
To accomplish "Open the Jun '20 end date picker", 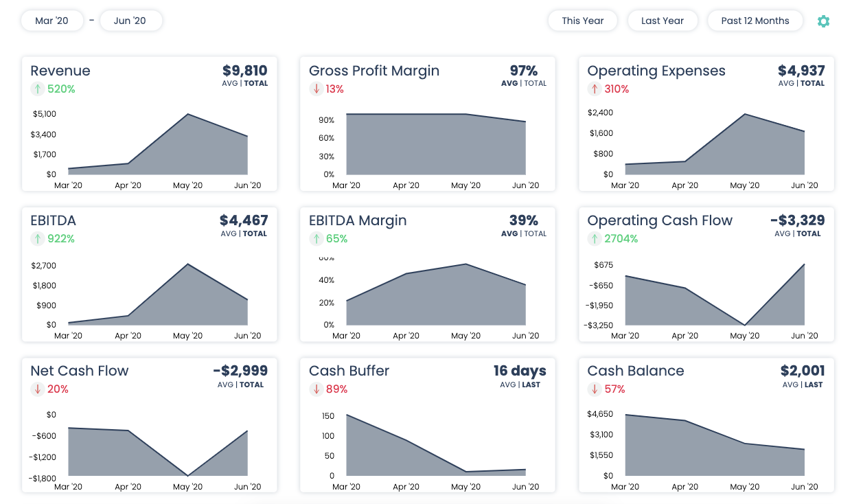I will pyautogui.click(x=130, y=21).
